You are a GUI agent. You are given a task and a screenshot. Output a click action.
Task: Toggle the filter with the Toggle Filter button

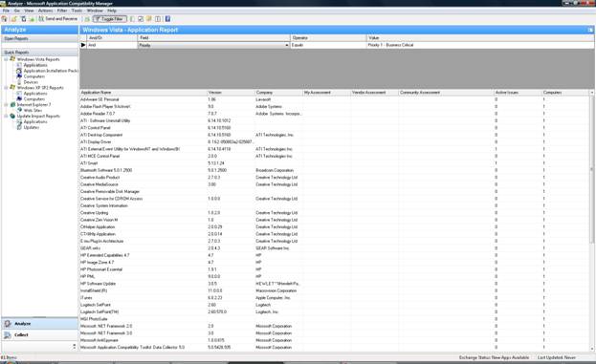tap(110, 18)
